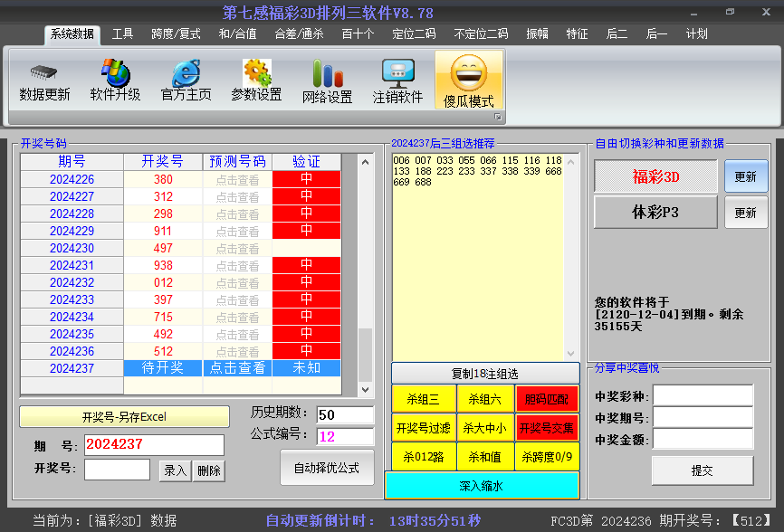Click draw table scrollbar up arrow
Screen dimensions: 784x532
(x=366, y=162)
